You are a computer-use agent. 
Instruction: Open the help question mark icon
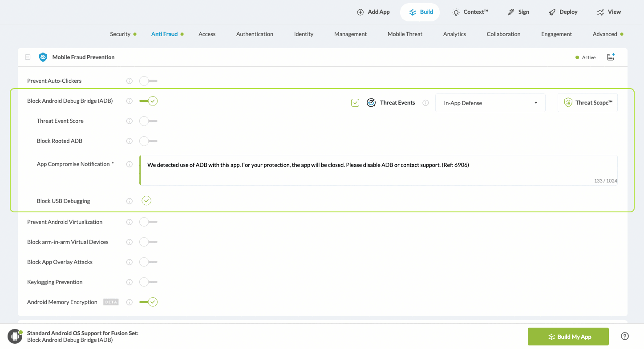coord(624,336)
